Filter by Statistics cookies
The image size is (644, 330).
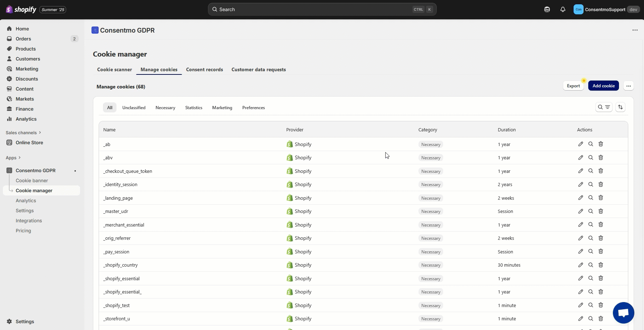[x=194, y=107]
